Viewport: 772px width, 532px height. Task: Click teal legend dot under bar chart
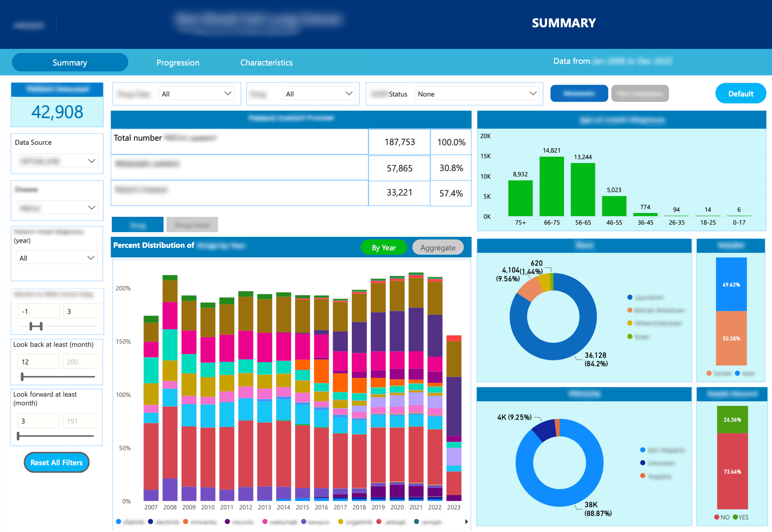(416, 521)
